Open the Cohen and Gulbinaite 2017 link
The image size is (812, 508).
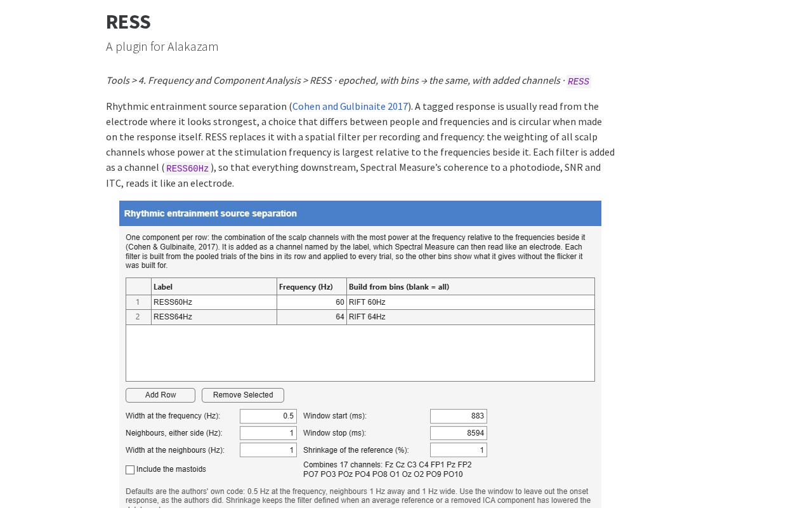tap(350, 106)
